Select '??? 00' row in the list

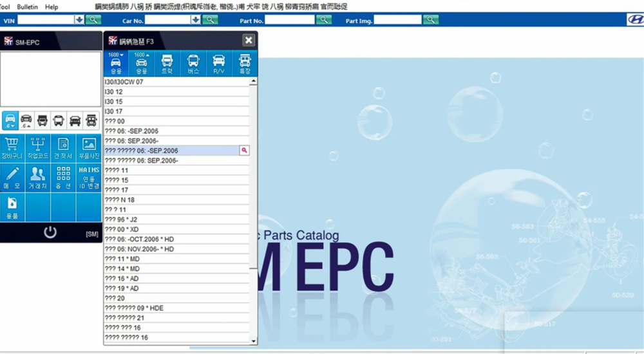(176, 121)
